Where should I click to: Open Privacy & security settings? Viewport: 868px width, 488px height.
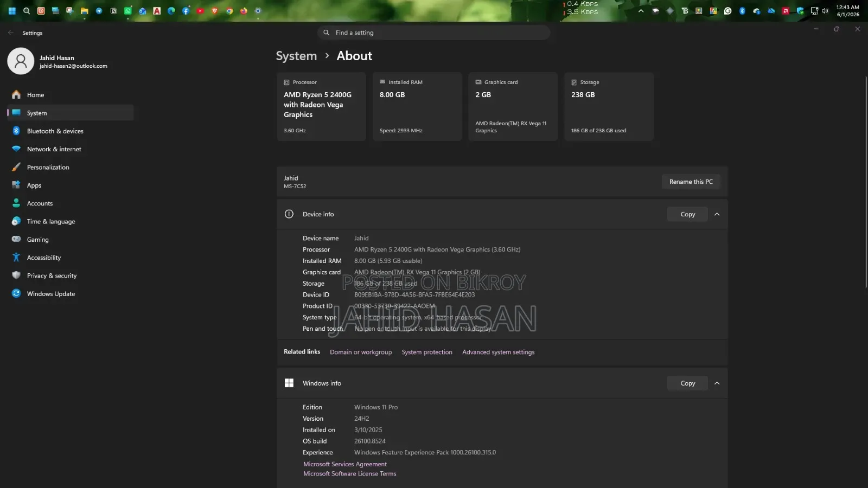(x=71, y=275)
